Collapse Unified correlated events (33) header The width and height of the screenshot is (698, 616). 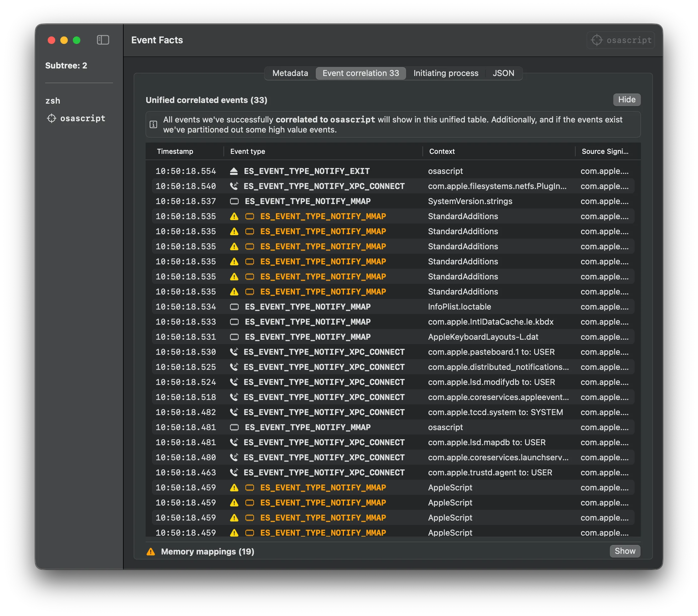(206, 100)
